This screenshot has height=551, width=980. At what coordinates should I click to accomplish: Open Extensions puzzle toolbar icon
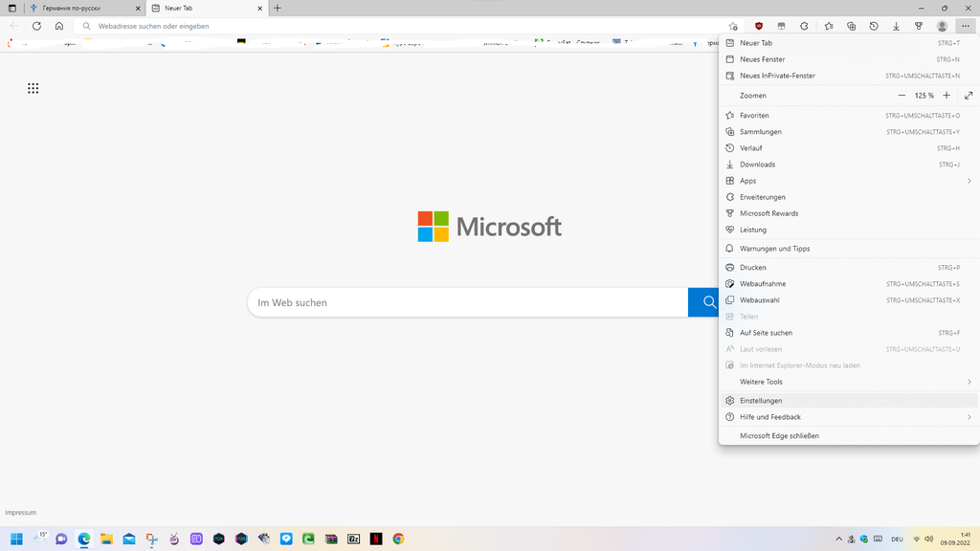point(804,26)
